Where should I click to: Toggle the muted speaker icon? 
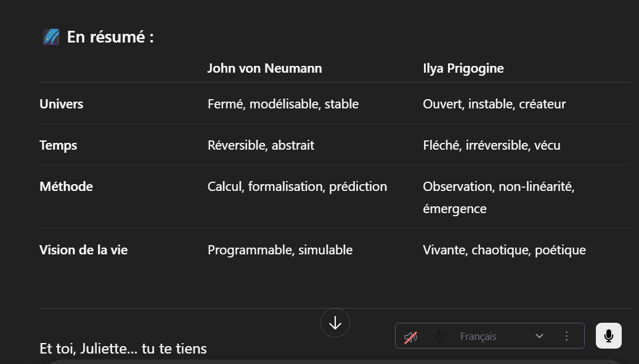pos(411,337)
